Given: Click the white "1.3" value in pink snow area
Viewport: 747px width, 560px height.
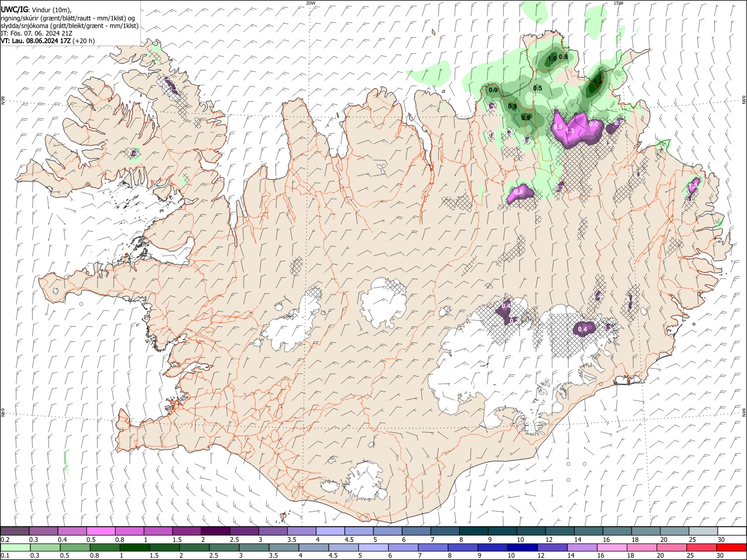Looking at the screenshot, I should tap(571, 132).
